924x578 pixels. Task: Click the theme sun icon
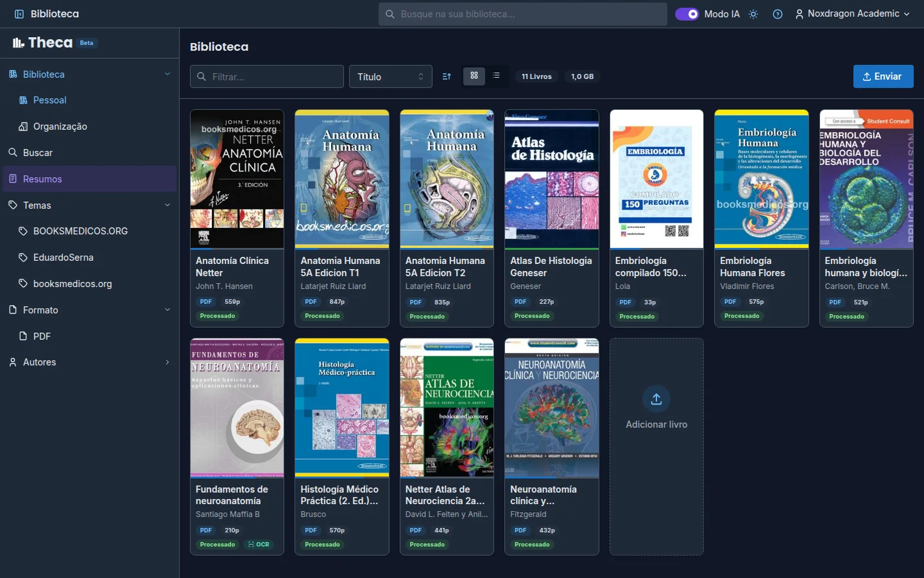tap(753, 14)
